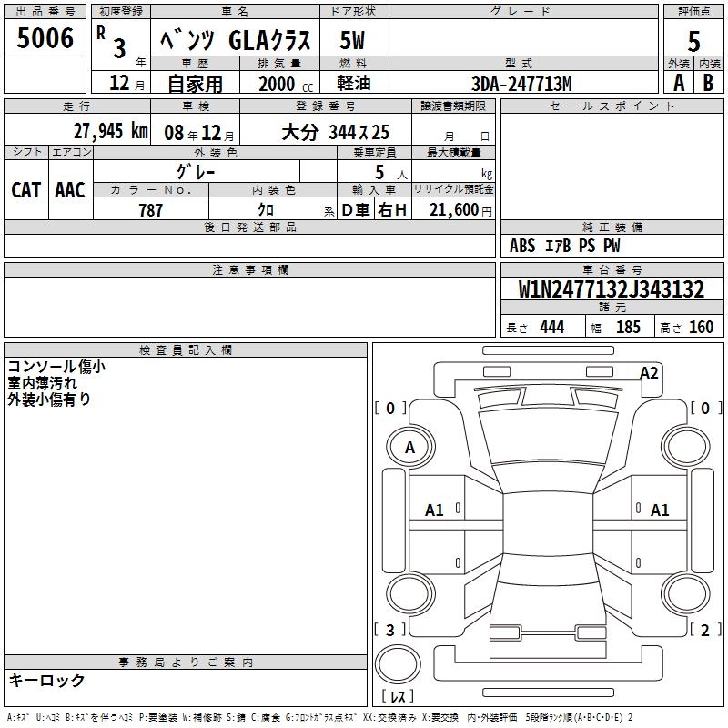The height and width of the screenshot is (728, 728).
Task: Click the [3] tire marker at rear left
Action: pos(390,630)
